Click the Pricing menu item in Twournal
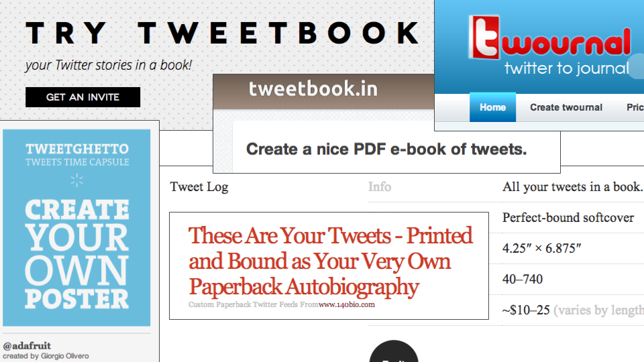The width and height of the screenshot is (644, 362). [635, 107]
